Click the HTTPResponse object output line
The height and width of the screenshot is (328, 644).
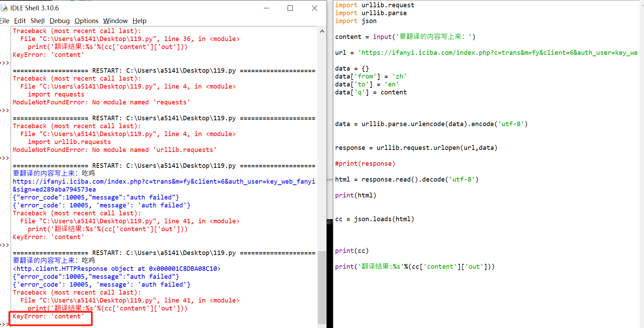(x=117, y=269)
